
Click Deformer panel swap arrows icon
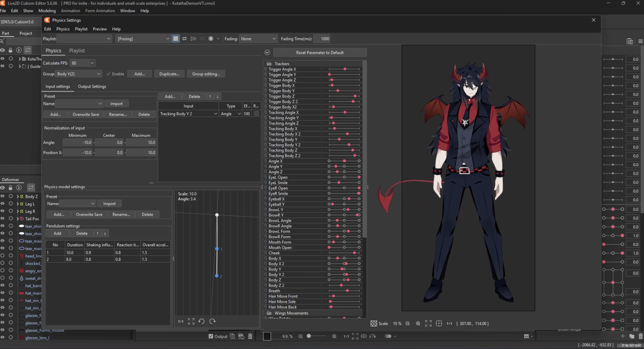click(31, 188)
